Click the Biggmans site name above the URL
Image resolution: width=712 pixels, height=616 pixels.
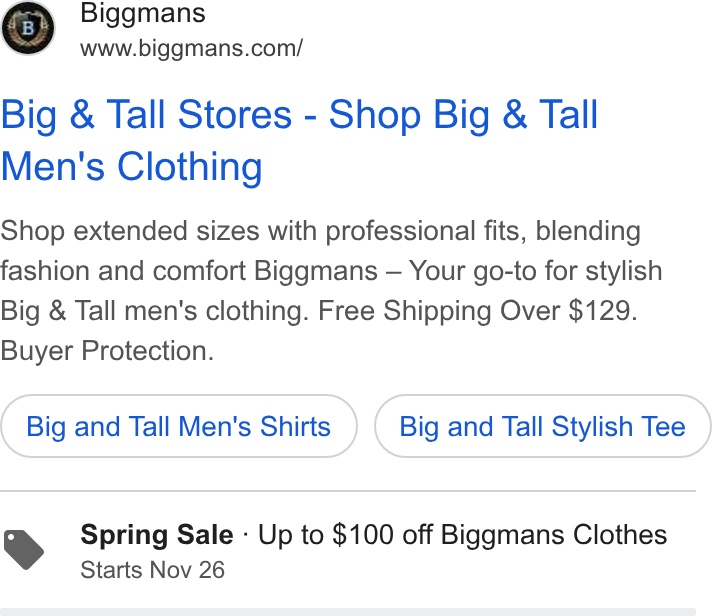pyautogui.click(x=143, y=13)
